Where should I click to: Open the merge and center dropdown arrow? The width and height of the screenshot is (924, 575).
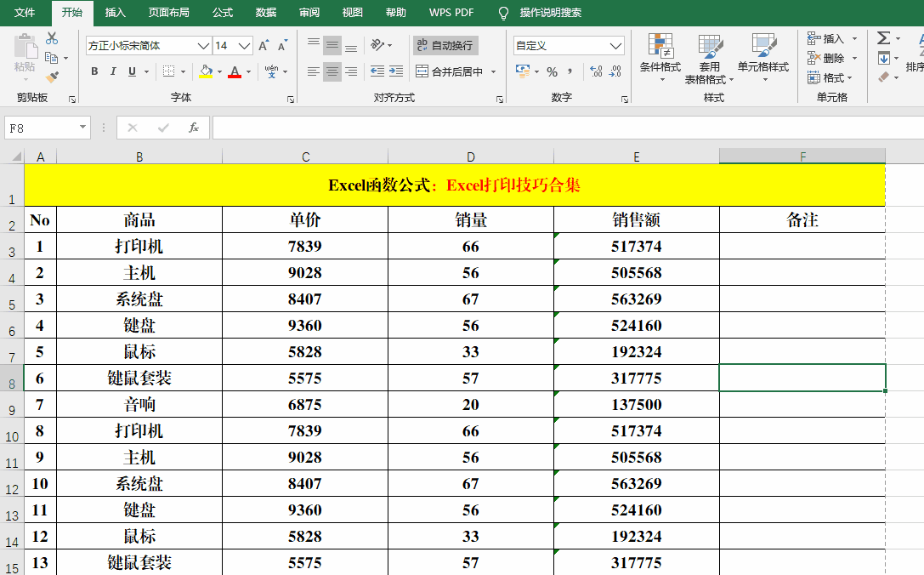pos(493,71)
